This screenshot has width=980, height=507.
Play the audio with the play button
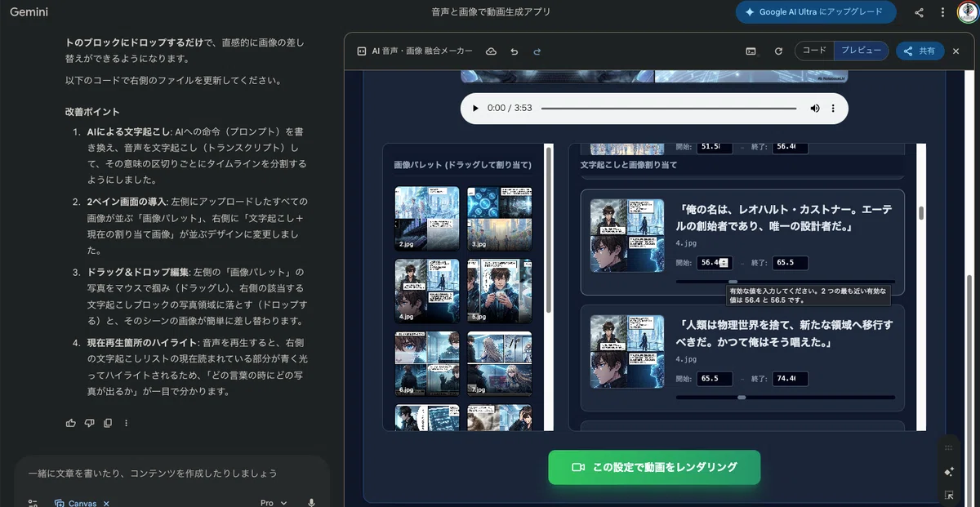(477, 109)
